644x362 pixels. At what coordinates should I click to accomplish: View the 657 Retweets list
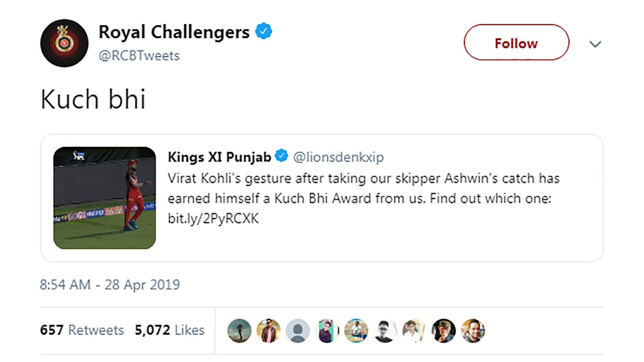tap(82, 330)
